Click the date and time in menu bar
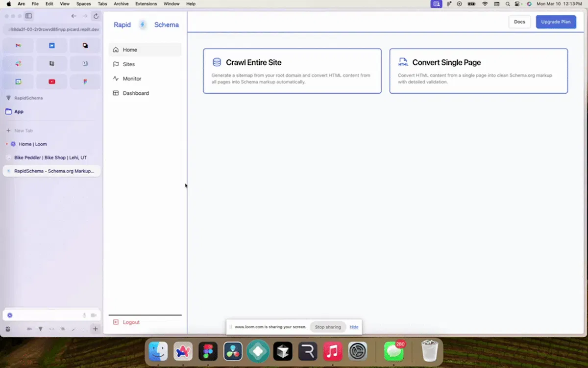Image resolution: width=588 pixels, height=368 pixels. [x=559, y=3]
